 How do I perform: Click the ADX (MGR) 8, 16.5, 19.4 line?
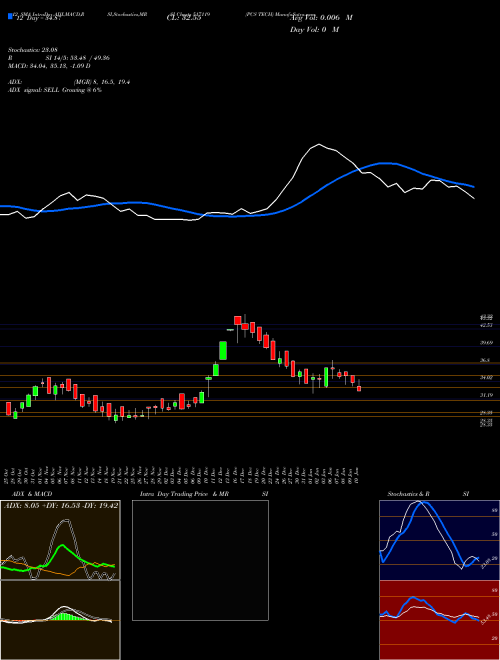(69, 82)
